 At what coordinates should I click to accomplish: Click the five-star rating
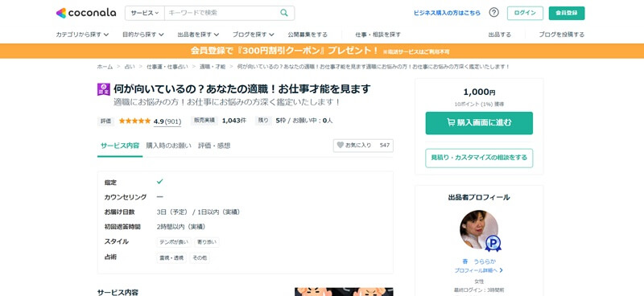[134, 121]
